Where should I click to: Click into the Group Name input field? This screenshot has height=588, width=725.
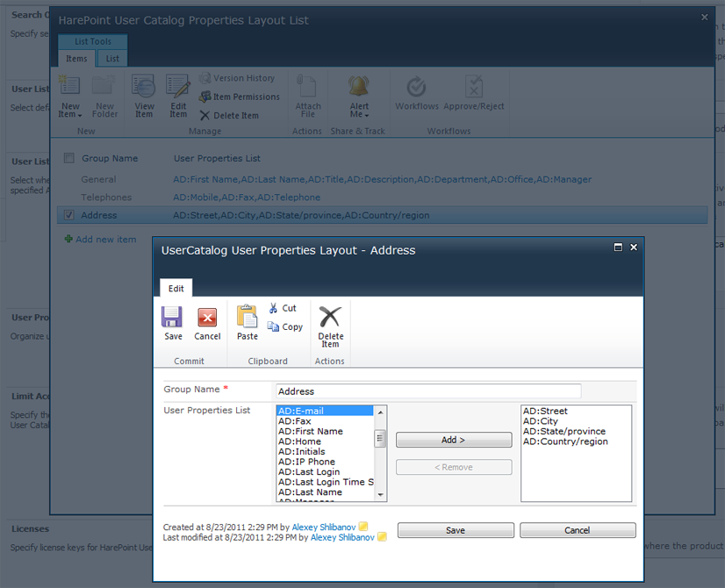point(428,391)
